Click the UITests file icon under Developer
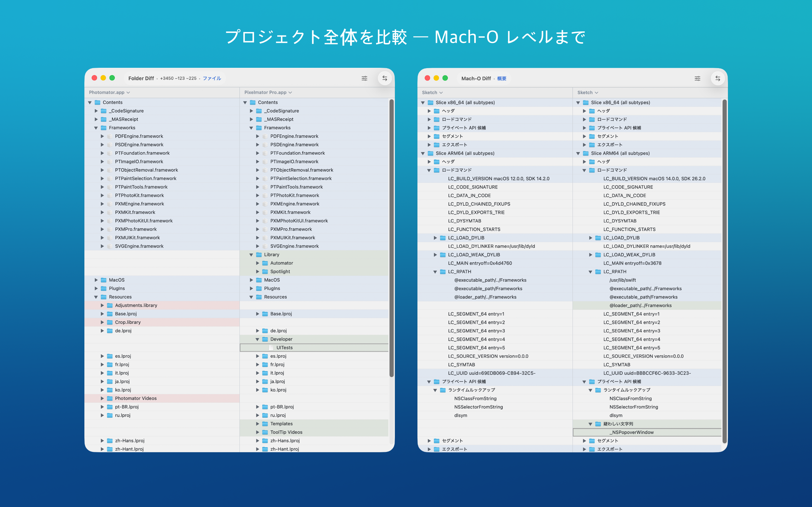Image resolution: width=812 pixels, height=507 pixels. (x=271, y=347)
